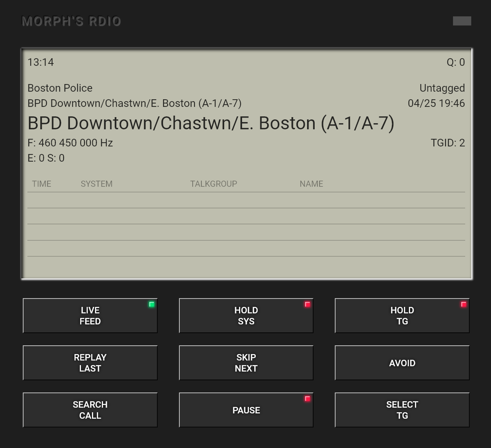Click the SYSTEM column header
The width and height of the screenshot is (491, 448).
[x=97, y=184]
